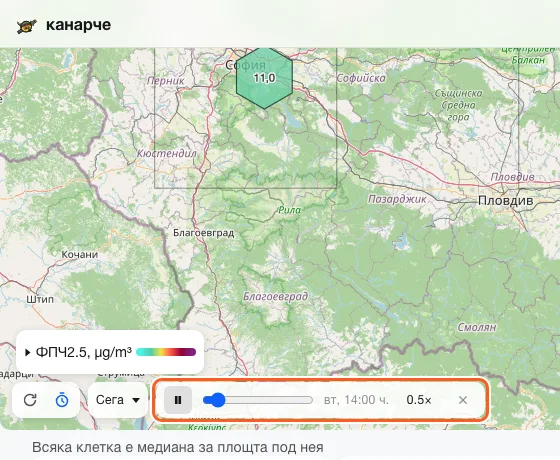Close the timeline playback bar
Image resolution: width=560 pixels, height=460 pixels.
tap(463, 400)
